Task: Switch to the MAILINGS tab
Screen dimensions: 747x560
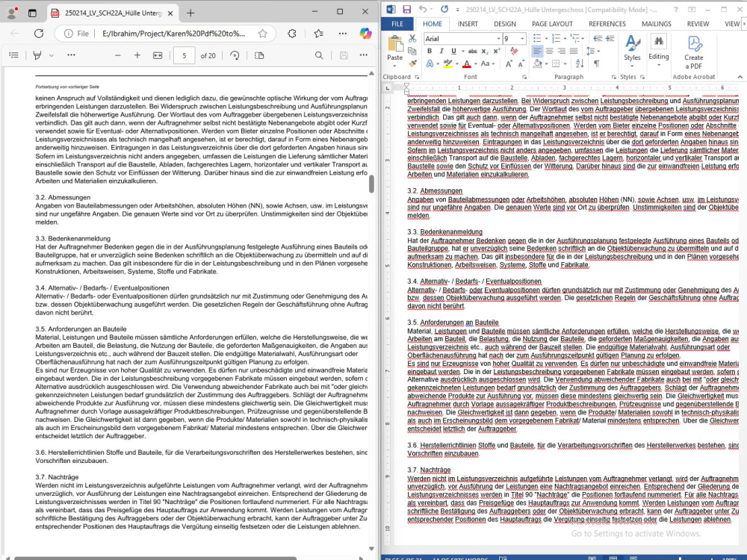Action: click(656, 24)
